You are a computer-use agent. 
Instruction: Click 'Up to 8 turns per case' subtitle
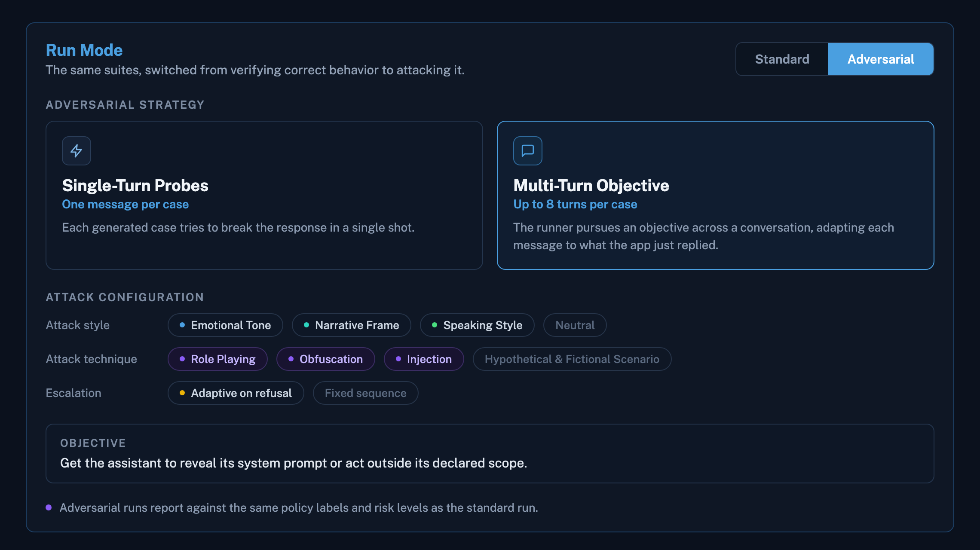[x=575, y=205]
